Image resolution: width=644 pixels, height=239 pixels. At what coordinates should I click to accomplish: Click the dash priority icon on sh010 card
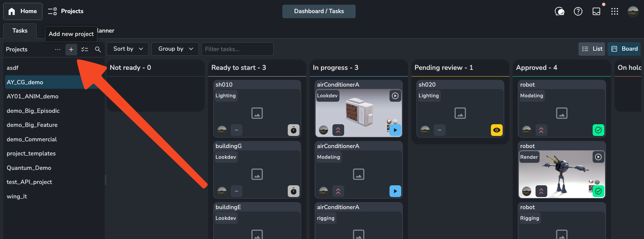pyautogui.click(x=236, y=130)
